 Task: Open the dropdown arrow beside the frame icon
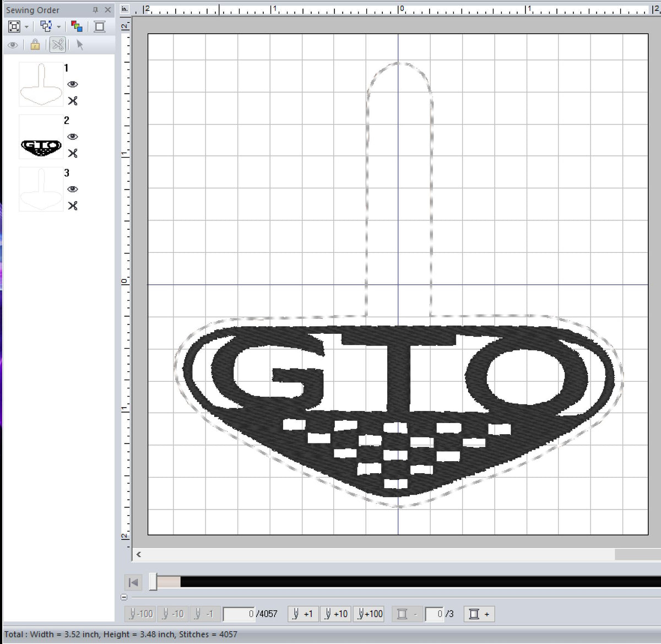(26, 27)
